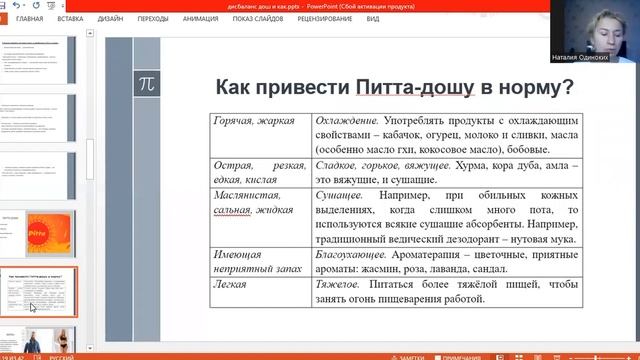Switch to Normal view icon in status bar
This screenshot has height=360, width=640.
500,357
